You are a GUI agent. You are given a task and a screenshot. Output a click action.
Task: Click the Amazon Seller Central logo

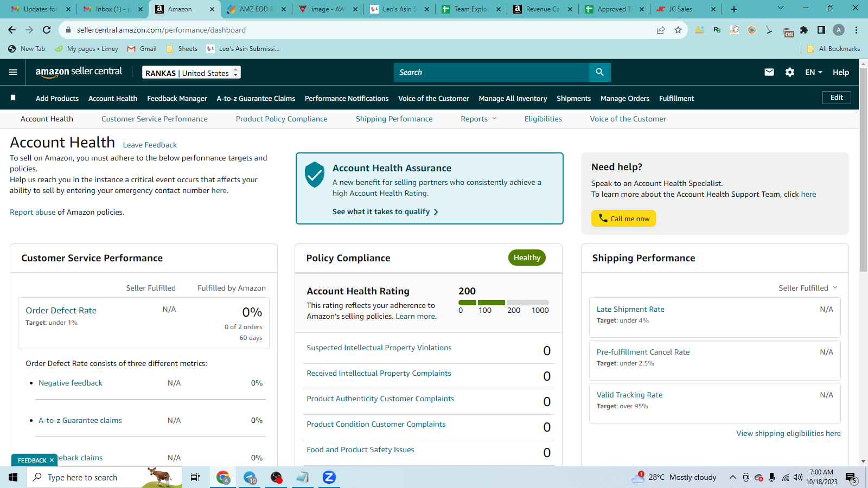point(79,72)
